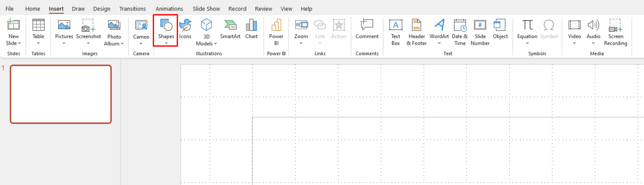Open the File menu
The height and width of the screenshot is (185, 644).
pos(9,9)
